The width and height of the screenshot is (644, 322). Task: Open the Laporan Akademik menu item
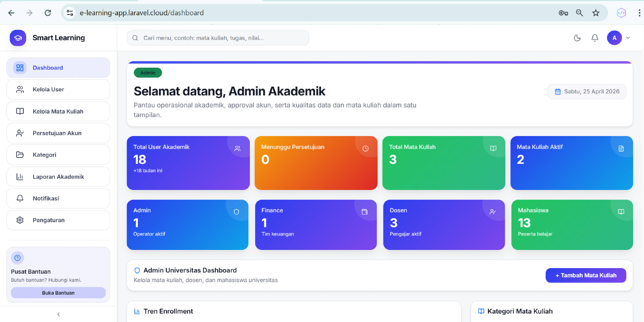click(x=58, y=177)
